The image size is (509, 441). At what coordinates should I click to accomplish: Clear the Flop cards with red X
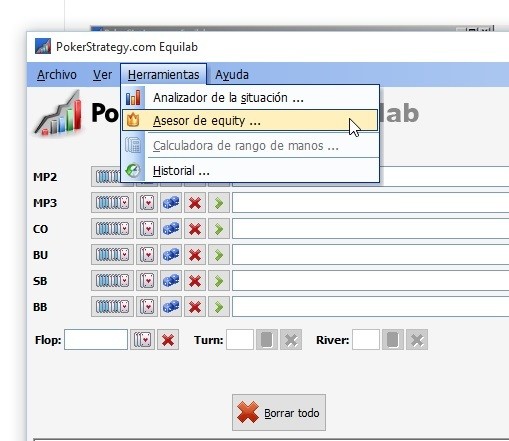168,340
